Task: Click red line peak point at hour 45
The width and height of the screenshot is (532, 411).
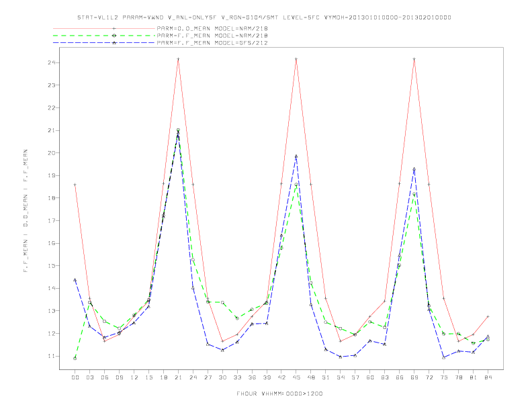Action: (296, 59)
